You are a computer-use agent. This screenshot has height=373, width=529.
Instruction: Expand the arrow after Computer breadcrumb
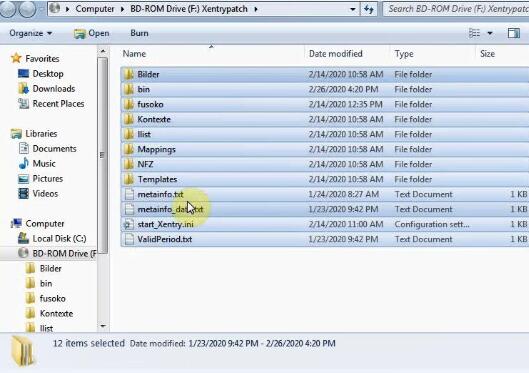point(122,9)
